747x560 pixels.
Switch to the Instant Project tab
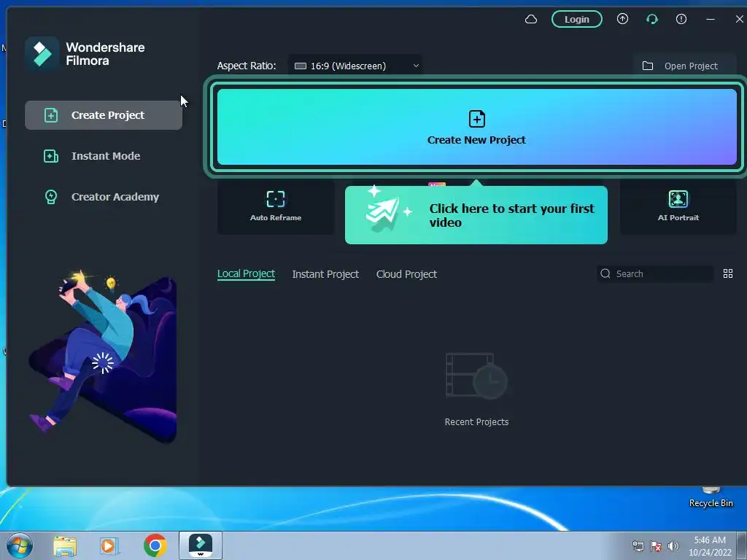click(325, 274)
